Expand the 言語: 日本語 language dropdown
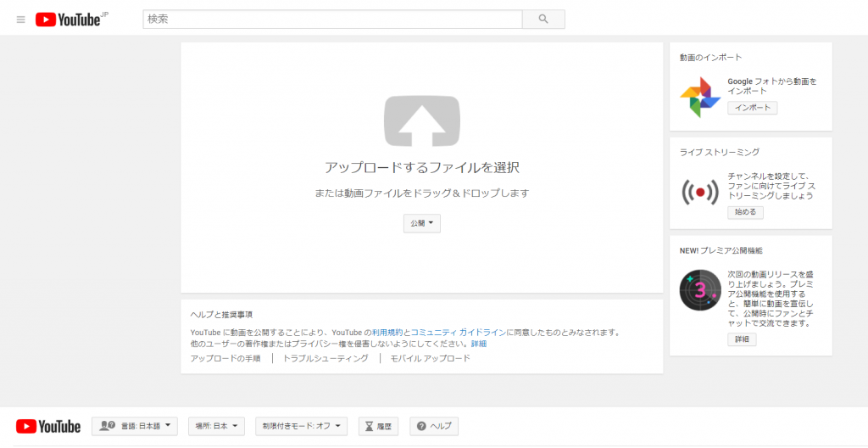The width and height of the screenshot is (868, 448). 135,426
